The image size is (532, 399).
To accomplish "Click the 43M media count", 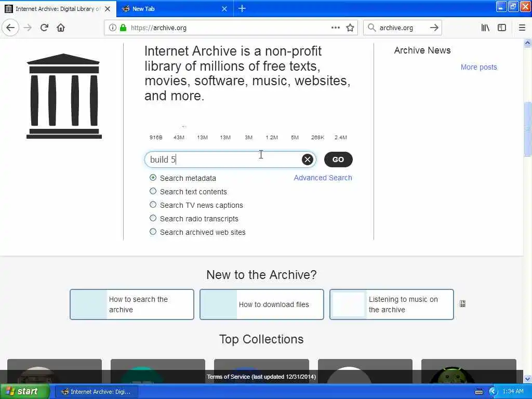I will tap(179, 137).
